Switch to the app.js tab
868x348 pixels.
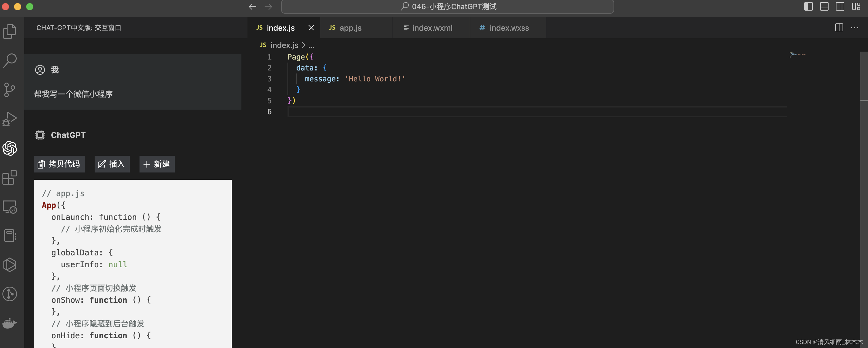tap(356, 28)
